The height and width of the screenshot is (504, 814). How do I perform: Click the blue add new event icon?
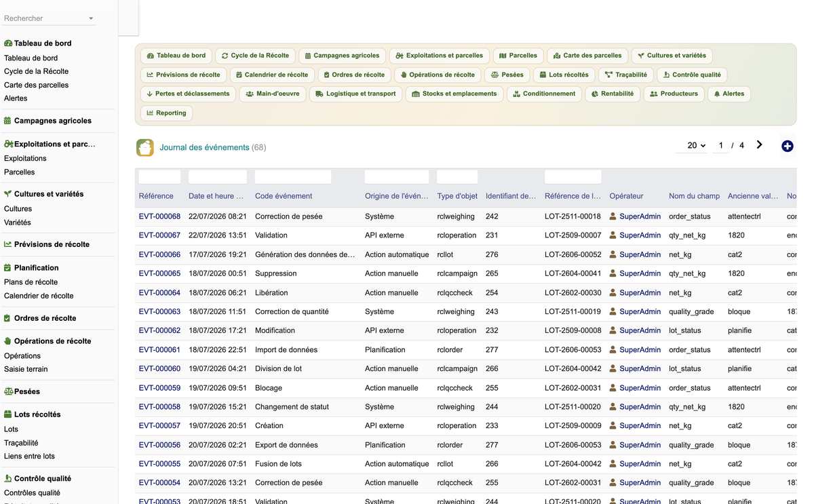click(787, 146)
